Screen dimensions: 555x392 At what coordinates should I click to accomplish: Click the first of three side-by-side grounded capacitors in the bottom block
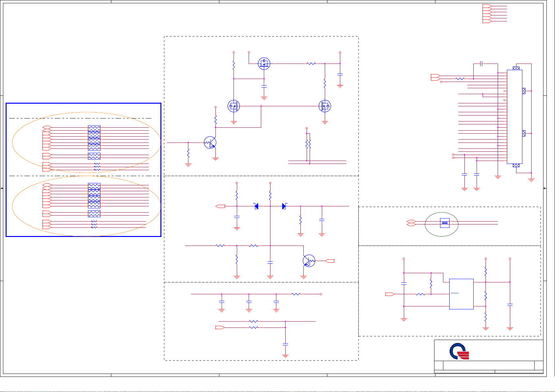pos(222,301)
